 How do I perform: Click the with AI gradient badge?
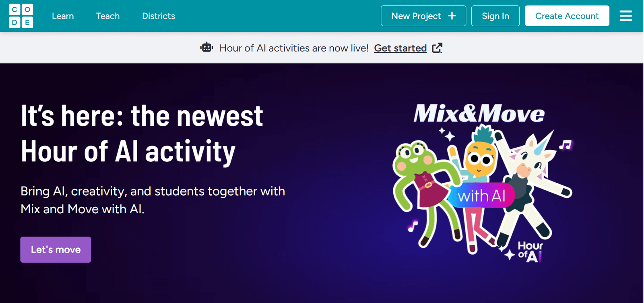coord(482,196)
